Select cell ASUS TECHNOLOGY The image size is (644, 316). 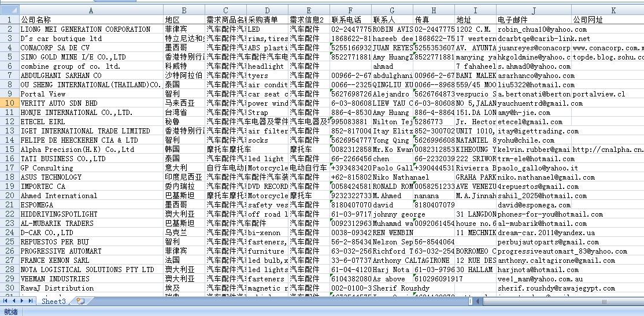click(x=91, y=177)
